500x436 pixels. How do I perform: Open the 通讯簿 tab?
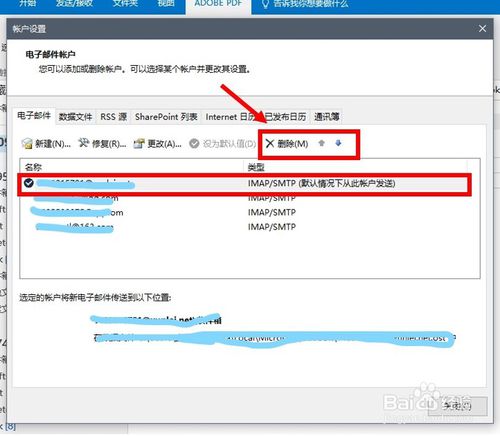point(327,117)
